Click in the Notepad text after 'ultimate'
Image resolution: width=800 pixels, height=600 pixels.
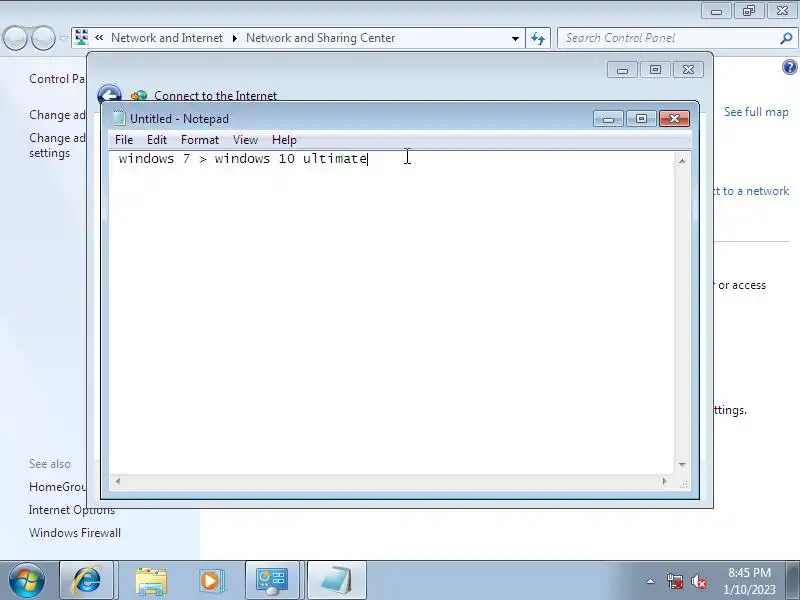pos(370,159)
